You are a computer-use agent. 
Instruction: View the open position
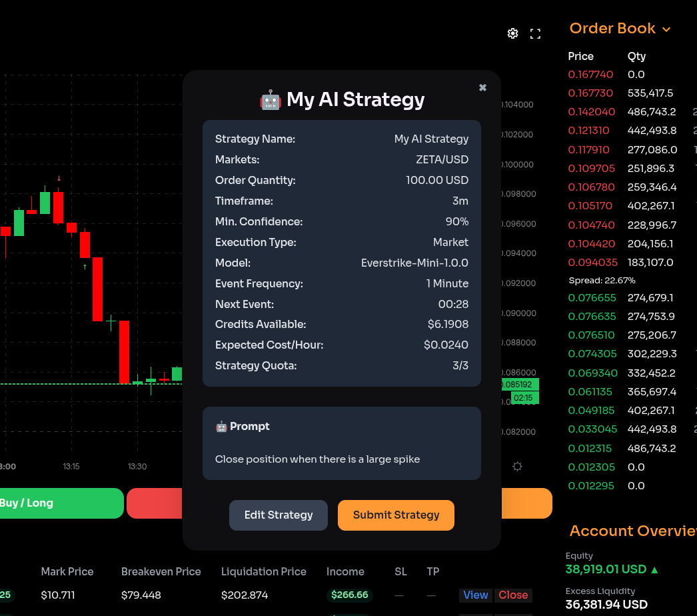(x=475, y=595)
